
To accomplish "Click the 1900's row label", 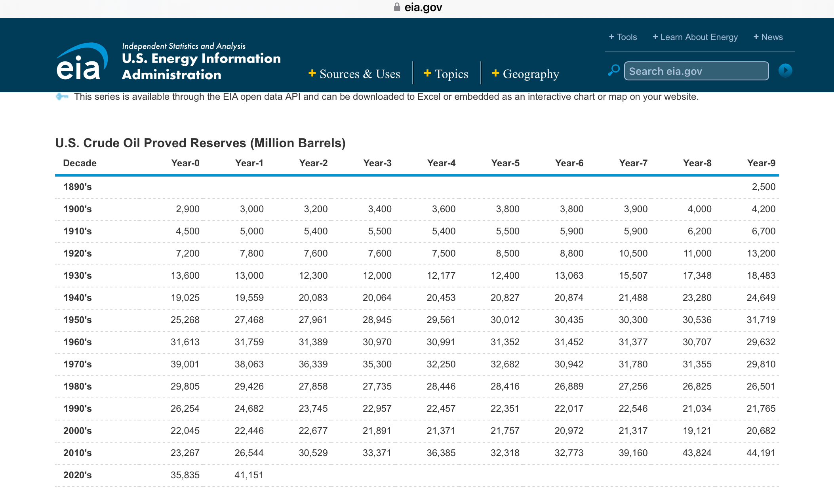I will 78,209.
